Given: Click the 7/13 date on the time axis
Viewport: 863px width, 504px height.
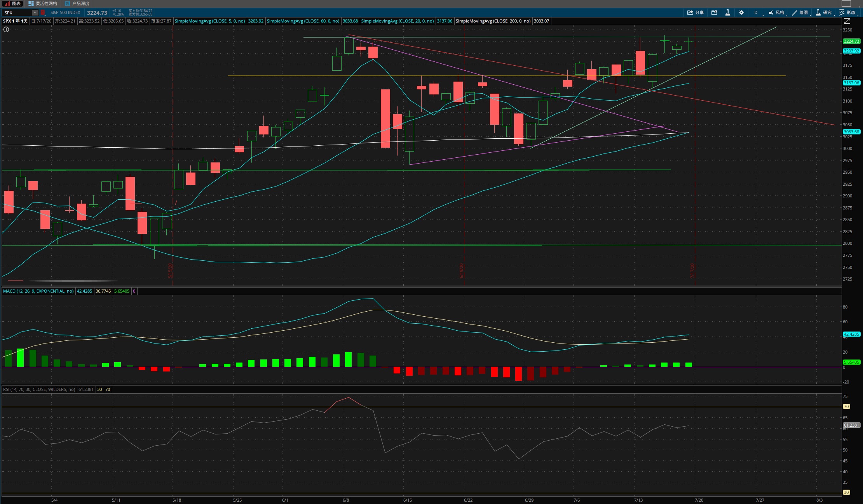Looking at the screenshot, I should pos(638,500).
